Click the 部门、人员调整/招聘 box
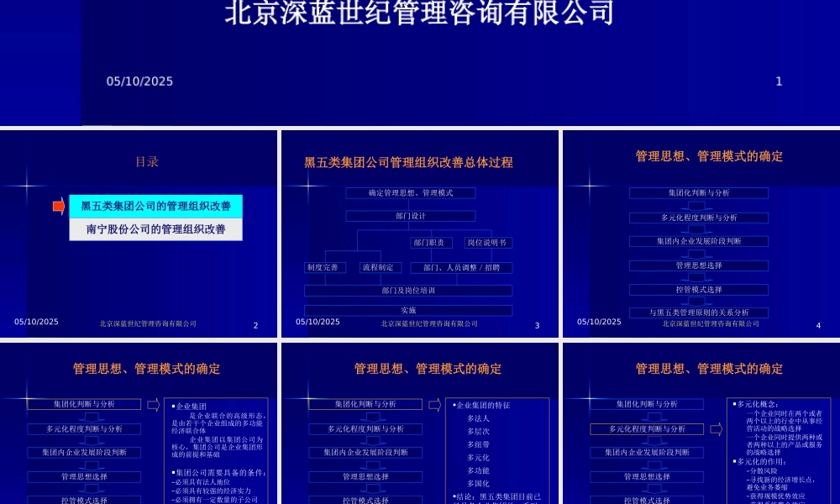Image resolution: width=840 pixels, height=504 pixels. 461,267
